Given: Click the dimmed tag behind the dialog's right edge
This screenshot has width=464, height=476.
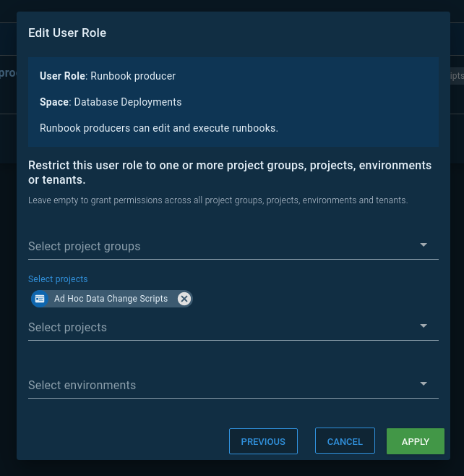Looking at the screenshot, I should [x=455, y=76].
